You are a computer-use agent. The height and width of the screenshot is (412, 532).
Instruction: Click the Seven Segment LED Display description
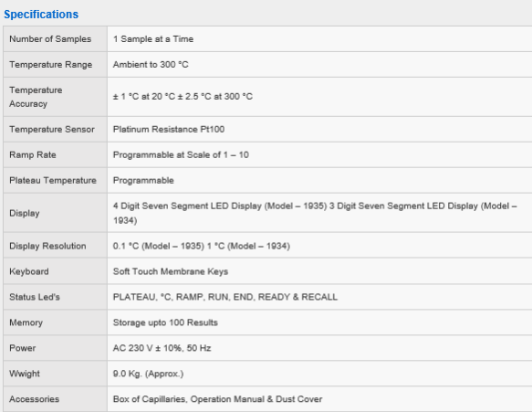tap(315, 213)
